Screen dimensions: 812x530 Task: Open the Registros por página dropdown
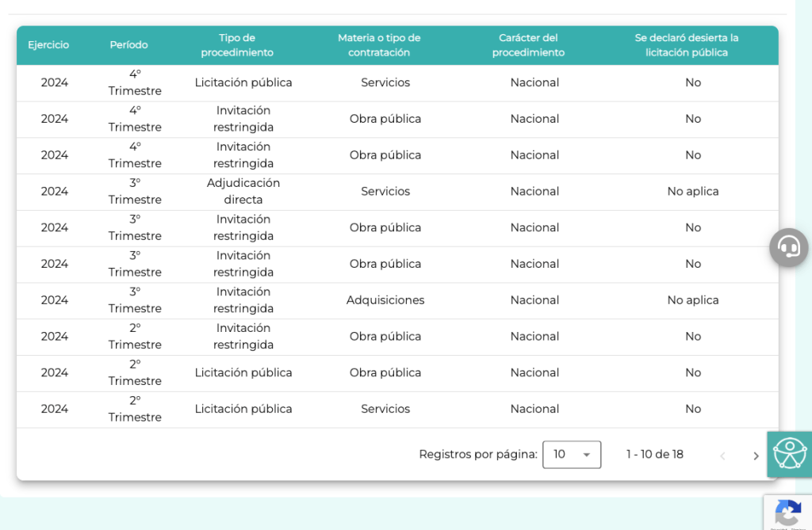[571, 455]
